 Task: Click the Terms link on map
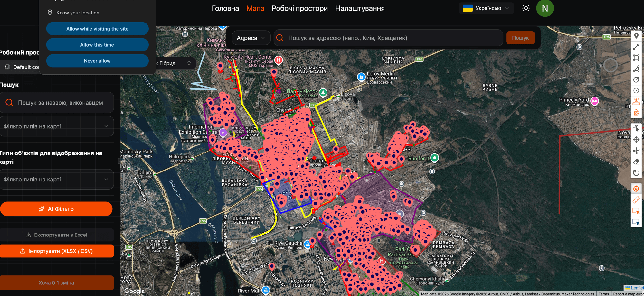click(x=604, y=294)
